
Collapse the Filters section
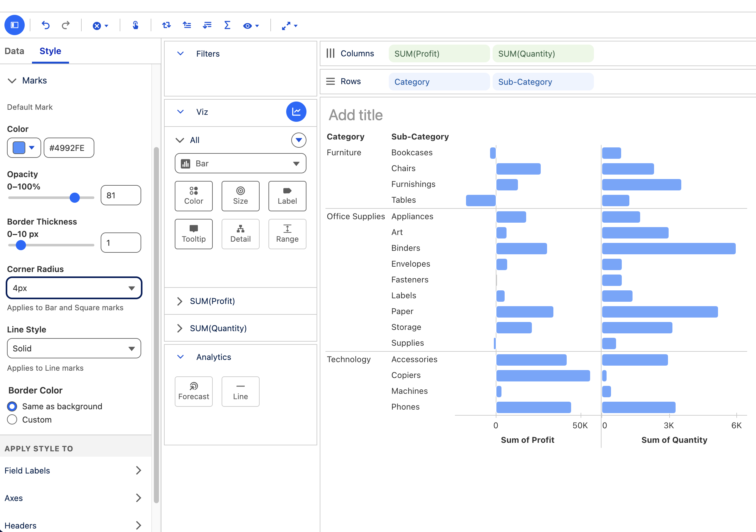pyautogui.click(x=180, y=53)
